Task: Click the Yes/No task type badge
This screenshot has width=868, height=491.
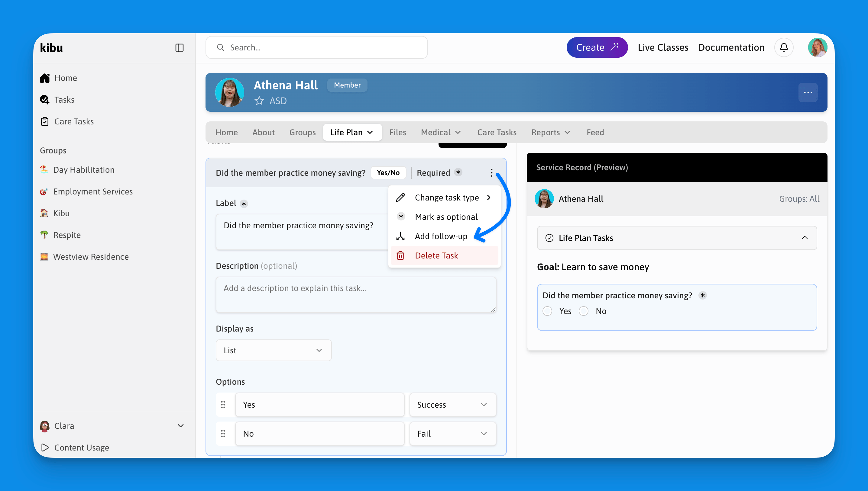Action: [388, 173]
